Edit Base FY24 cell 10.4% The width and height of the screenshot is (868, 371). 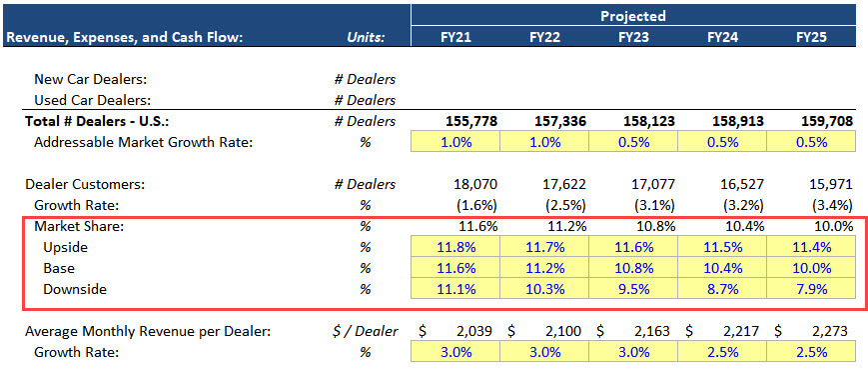722,268
